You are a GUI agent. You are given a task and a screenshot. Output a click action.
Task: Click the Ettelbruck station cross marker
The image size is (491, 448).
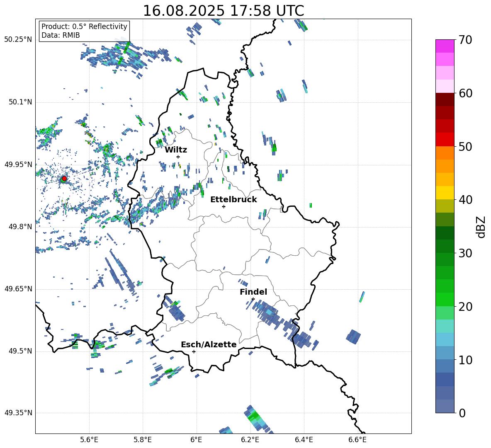(224, 206)
